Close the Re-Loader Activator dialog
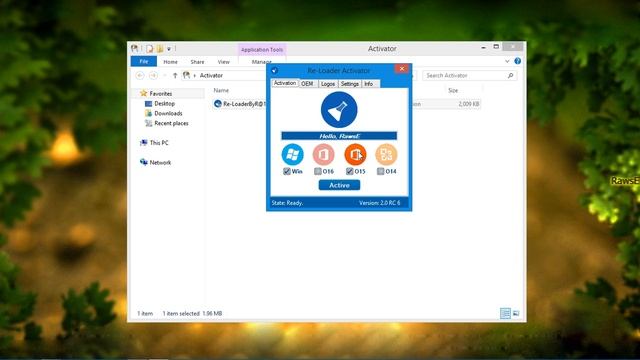640x360 pixels. (x=402, y=69)
